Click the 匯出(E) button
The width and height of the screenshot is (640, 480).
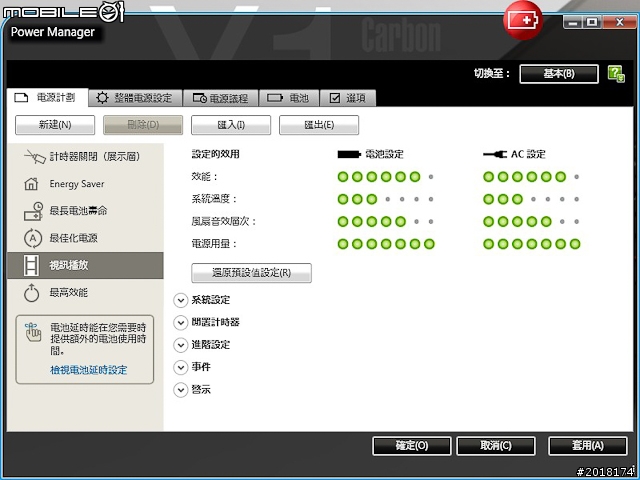(x=319, y=124)
